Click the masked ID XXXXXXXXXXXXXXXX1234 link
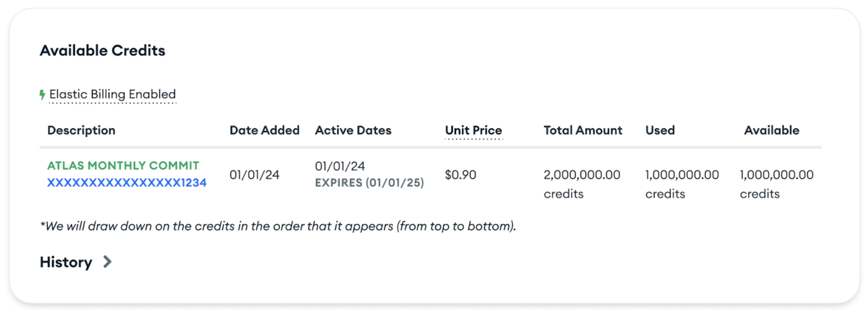Viewport: 868px width, 316px height. point(126,182)
